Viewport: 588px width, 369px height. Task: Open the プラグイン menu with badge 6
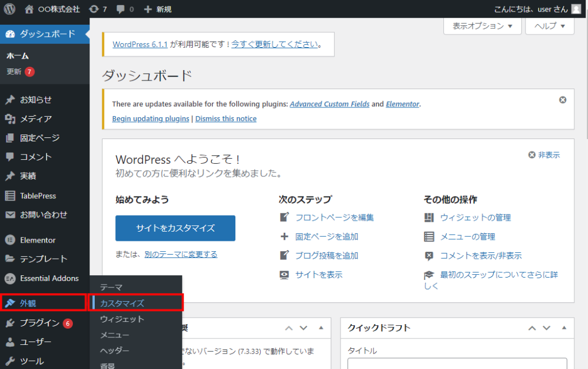pyautogui.click(x=39, y=323)
